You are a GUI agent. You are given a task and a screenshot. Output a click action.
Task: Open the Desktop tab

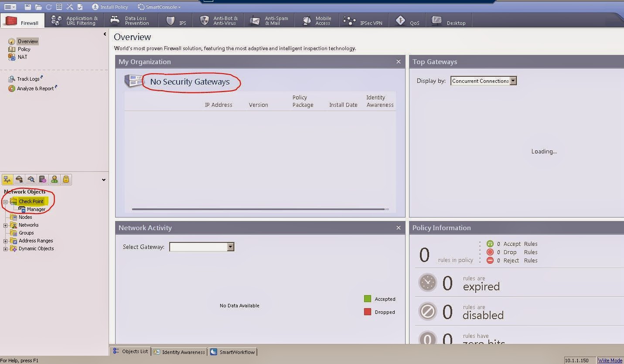tap(449, 21)
